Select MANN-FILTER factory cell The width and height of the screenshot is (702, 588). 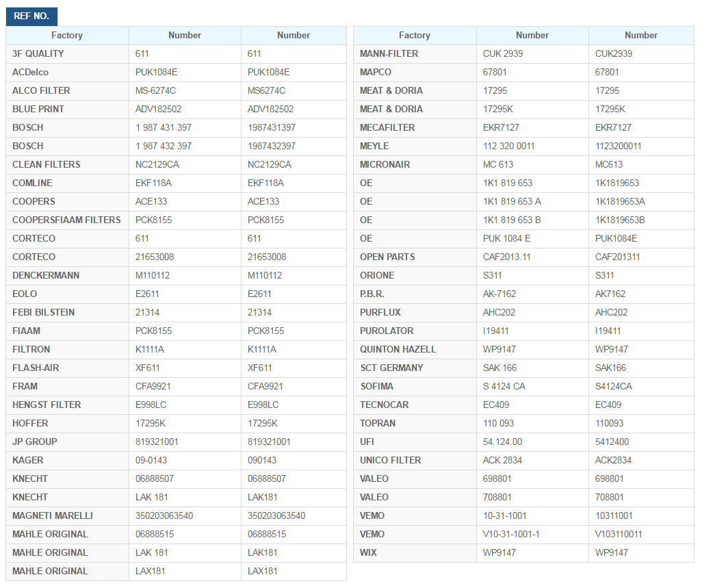click(415, 54)
